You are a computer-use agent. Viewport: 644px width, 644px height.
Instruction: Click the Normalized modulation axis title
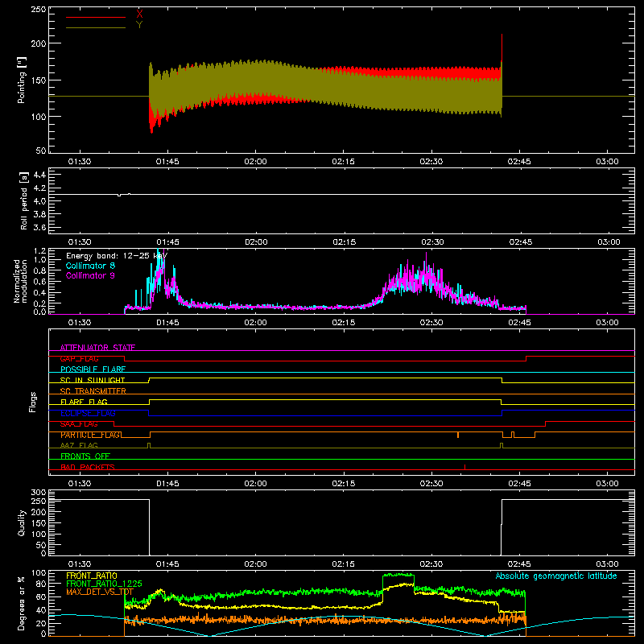[x=20, y=281]
